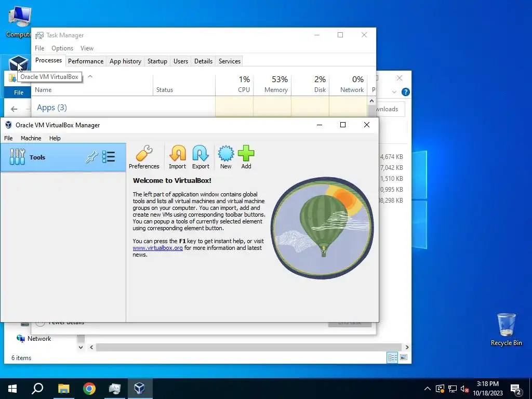Select the Computer desktop icon
This screenshot has width=532, height=399.
(x=18, y=21)
